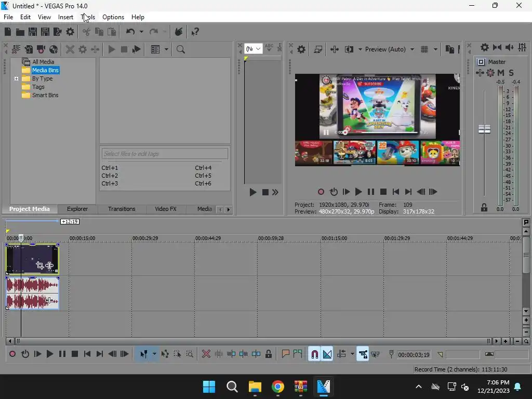This screenshot has width=532, height=399.
Task: Click the 'Select files to edit tags' field
Action: coord(165,154)
